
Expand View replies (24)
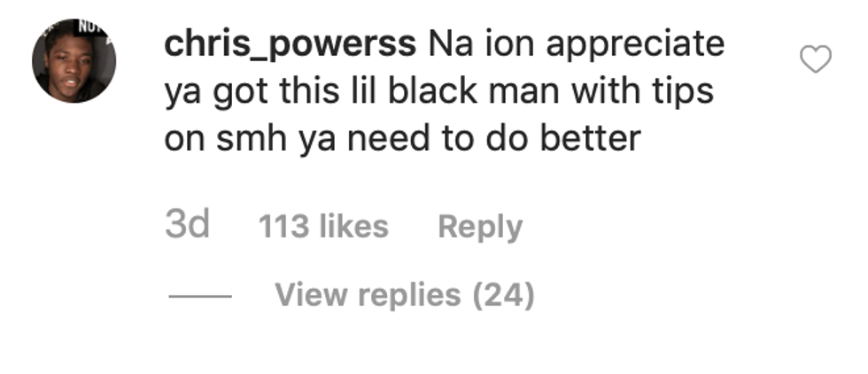405,295
